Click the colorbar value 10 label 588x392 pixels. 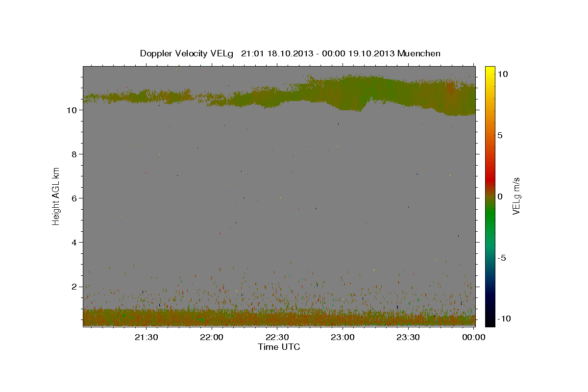point(503,73)
